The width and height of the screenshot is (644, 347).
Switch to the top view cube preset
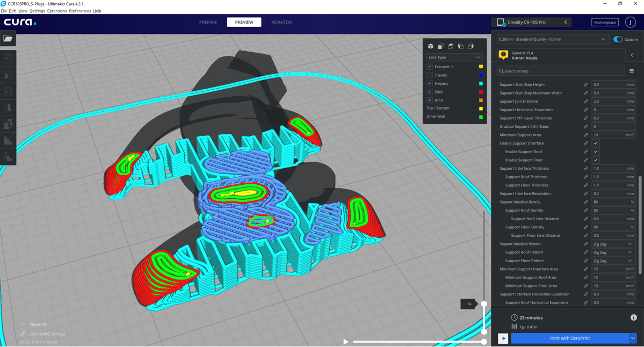point(450,46)
